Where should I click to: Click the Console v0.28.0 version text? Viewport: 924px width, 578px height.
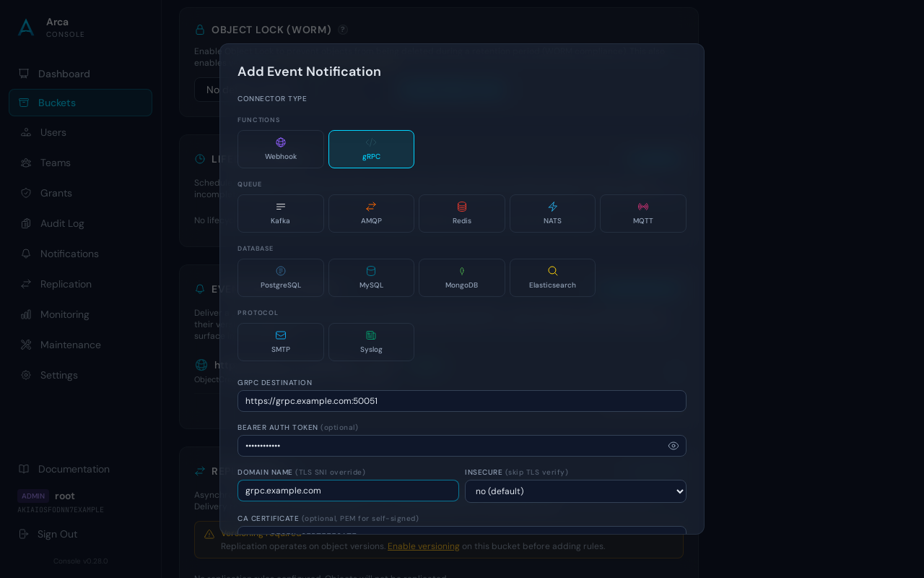(80, 561)
